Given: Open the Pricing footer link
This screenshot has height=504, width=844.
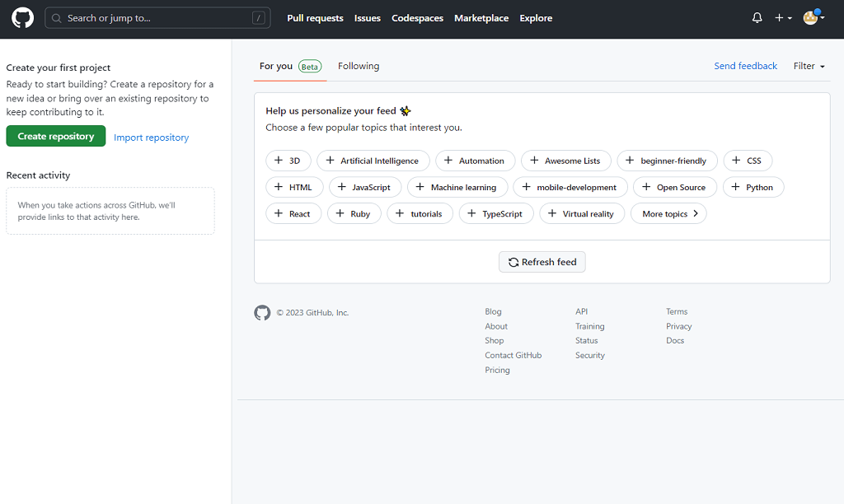Looking at the screenshot, I should (x=497, y=370).
